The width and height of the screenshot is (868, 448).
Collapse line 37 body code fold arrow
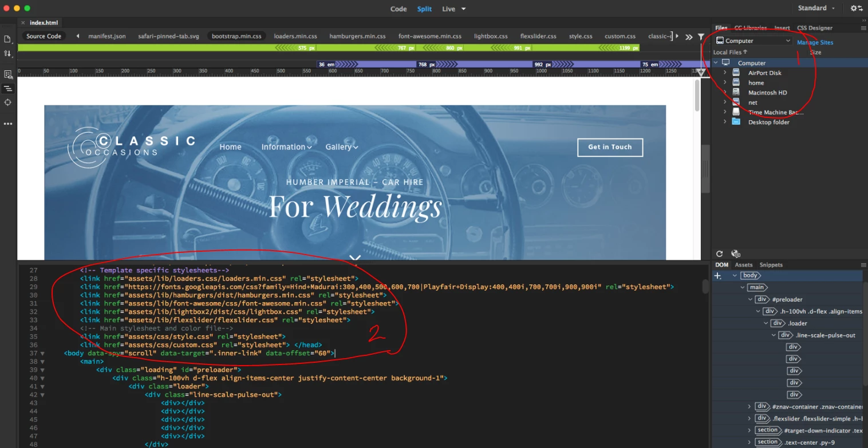tap(43, 354)
